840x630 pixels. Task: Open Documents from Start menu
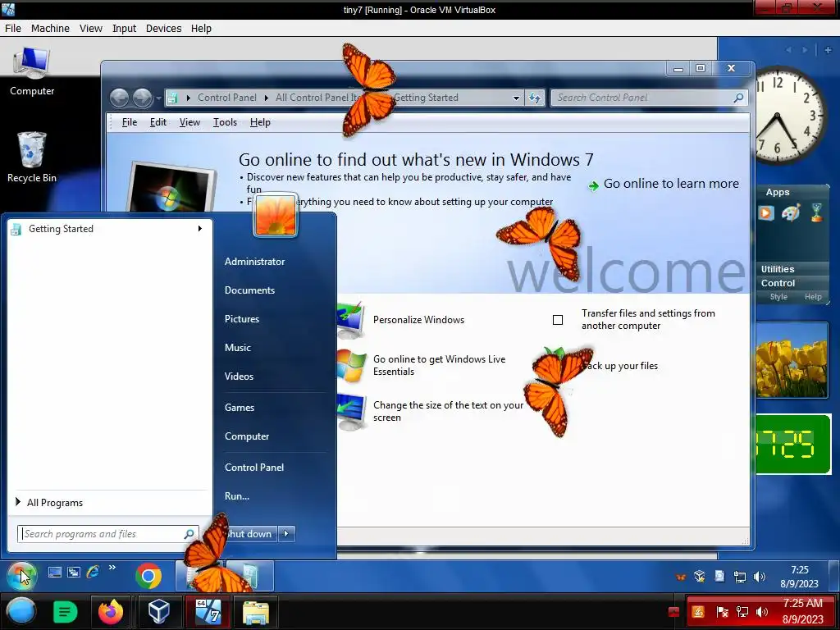coord(249,290)
